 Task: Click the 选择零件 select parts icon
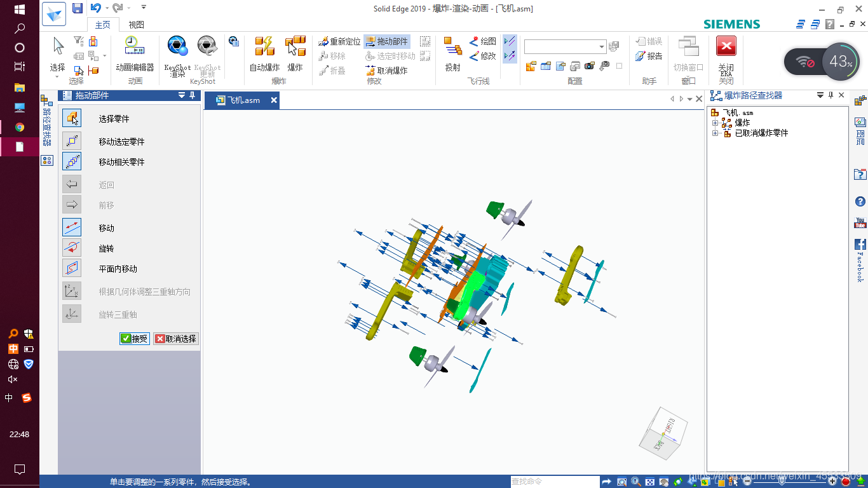(x=72, y=118)
